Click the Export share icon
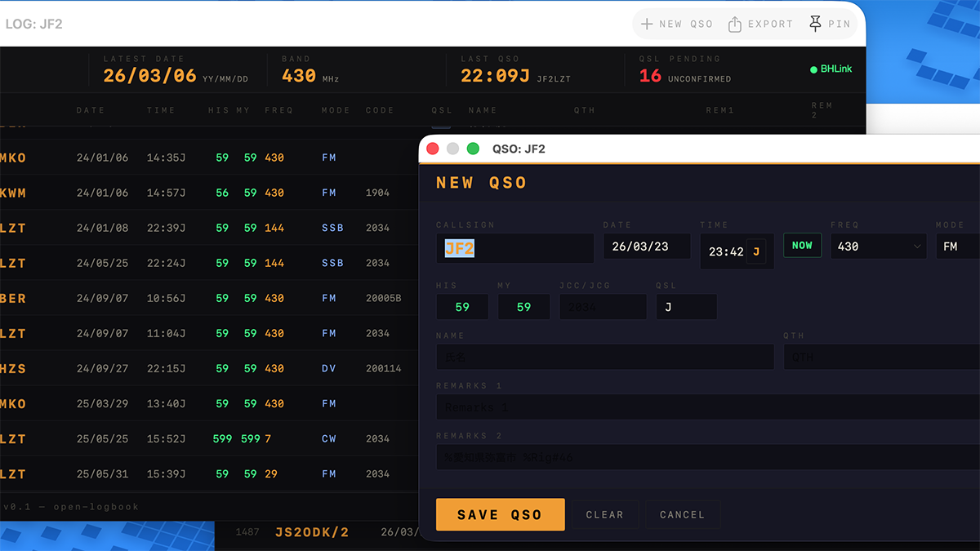Image resolution: width=980 pixels, height=551 pixels. tap(735, 24)
